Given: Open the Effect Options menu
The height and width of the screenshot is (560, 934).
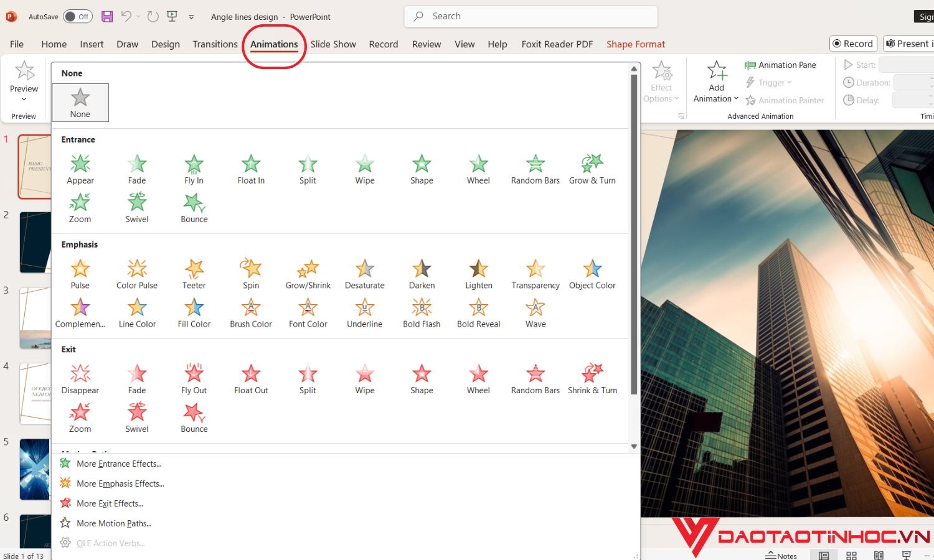Looking at the screenshot, I should click(x=661, y=82).
